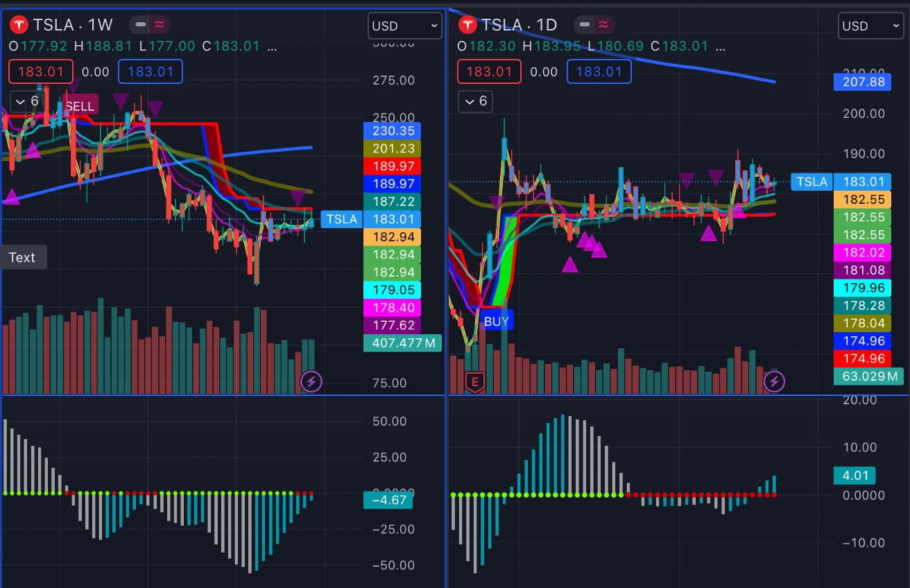The image size is (910, 588).
Task: Click the teal 178.28 price label
Action: (863, 305)
